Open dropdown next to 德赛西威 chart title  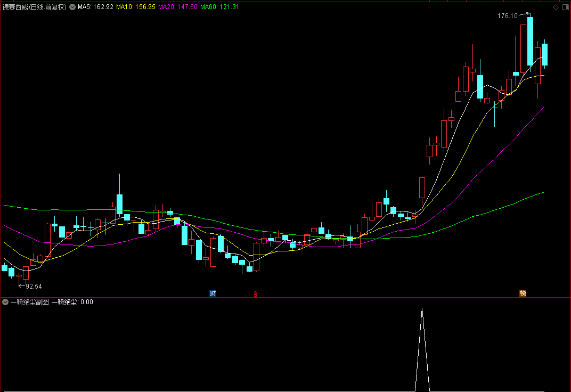(72, 7)
